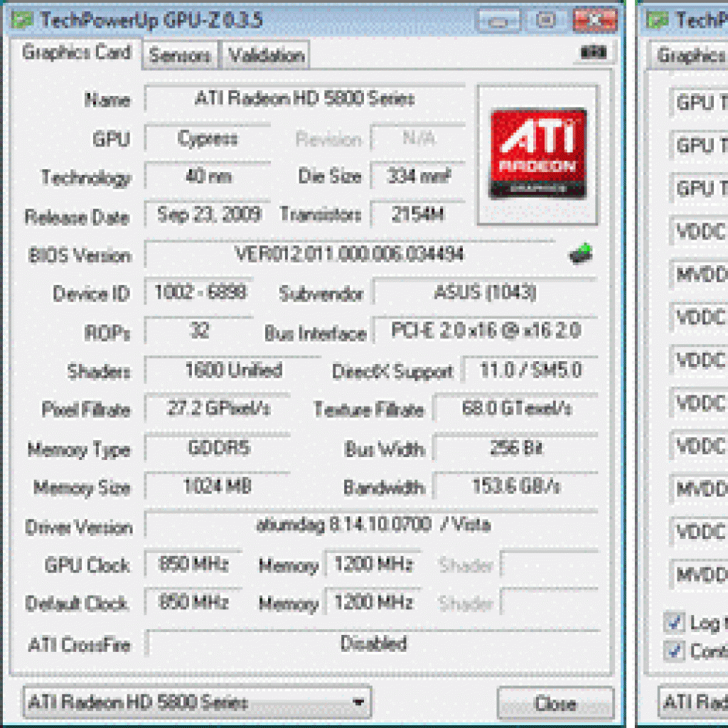Screen dimensions: 728x728
Task: Close the main window with the red X
Action: [595, 21]
